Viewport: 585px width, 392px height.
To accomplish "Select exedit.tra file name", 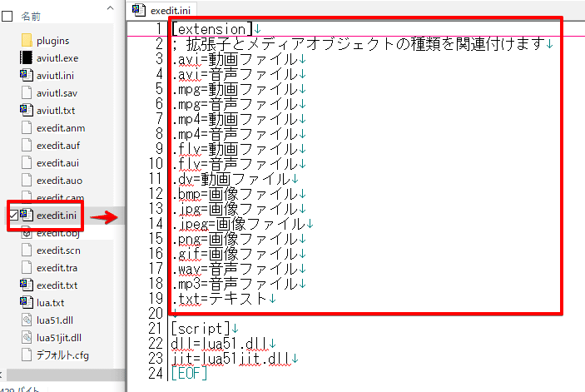I will [x=57, y=268].
